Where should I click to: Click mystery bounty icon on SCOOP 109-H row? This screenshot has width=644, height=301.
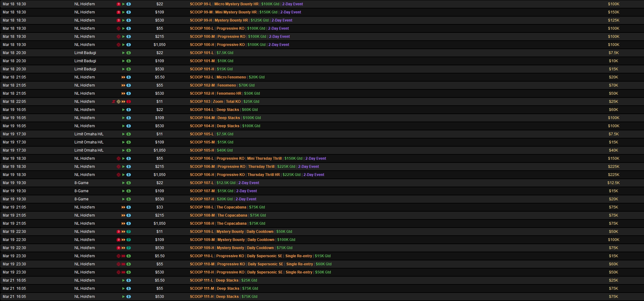[118, 248]
